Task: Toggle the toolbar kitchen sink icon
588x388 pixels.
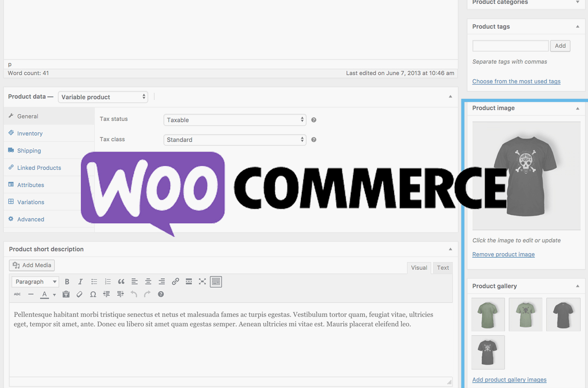Action: 216,281
